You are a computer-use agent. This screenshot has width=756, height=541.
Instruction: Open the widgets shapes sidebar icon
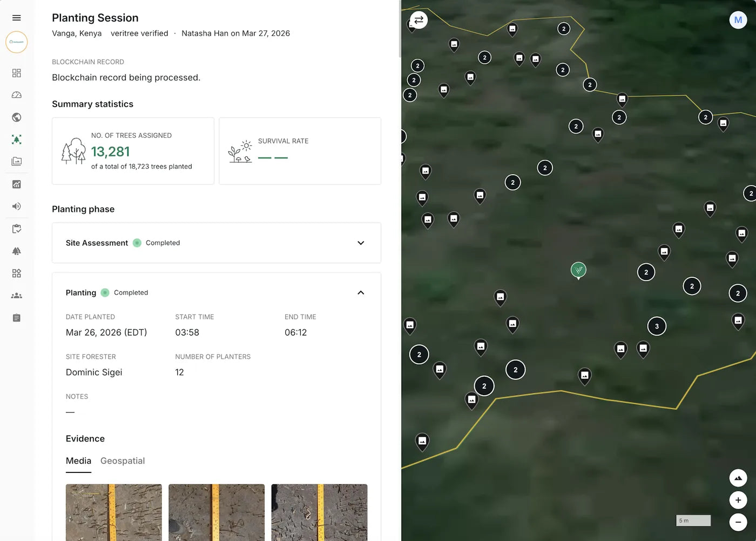coord(17,273)
